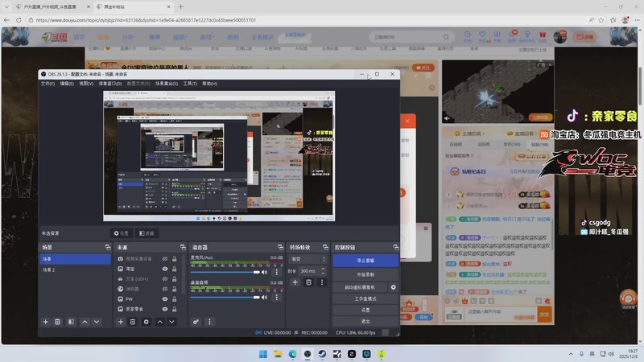The height and width of the screenshot is (362, 644).
Task: Open Douyu download icon in header
Action: (497, 36)
